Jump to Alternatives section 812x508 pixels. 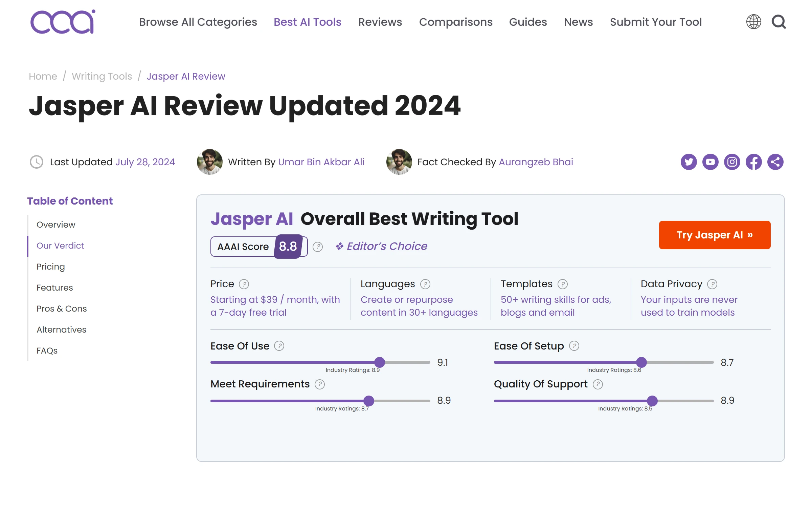[x=61, y=330]
